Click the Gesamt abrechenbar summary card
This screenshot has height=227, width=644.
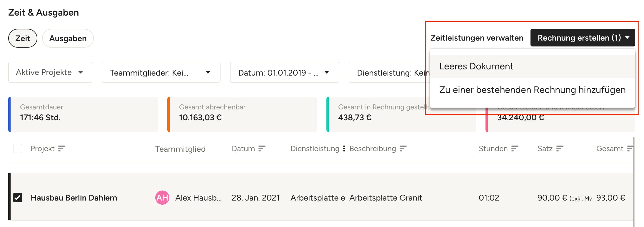pos(242,114)
